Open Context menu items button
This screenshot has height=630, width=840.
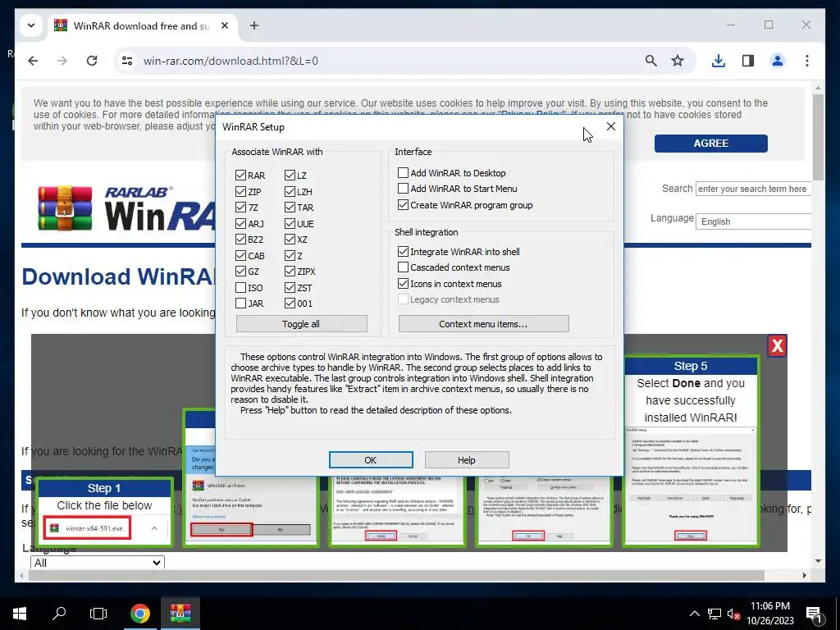pos(483,323)
